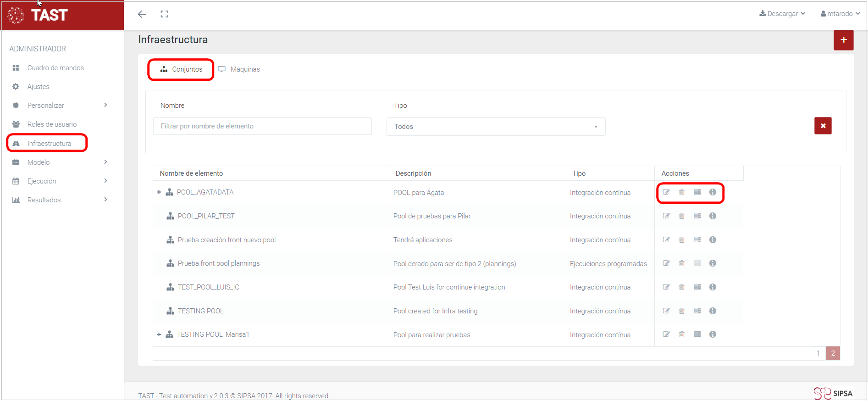The height and width of the screenshot is (401, 868).
Task: Clear filters with the red X button
Action: 823,126
